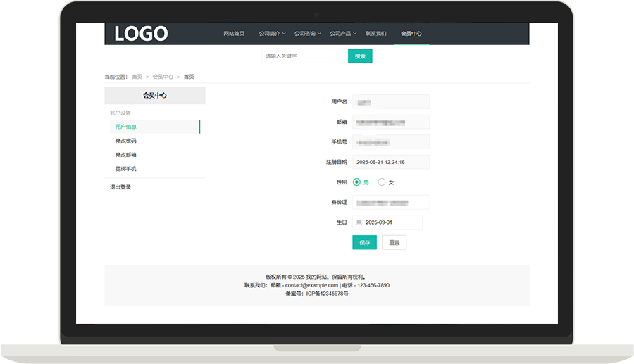Open the 会员中心 nav tab
Image resolution: width=634 pixels, height=364 pixels.
(411, 34)
